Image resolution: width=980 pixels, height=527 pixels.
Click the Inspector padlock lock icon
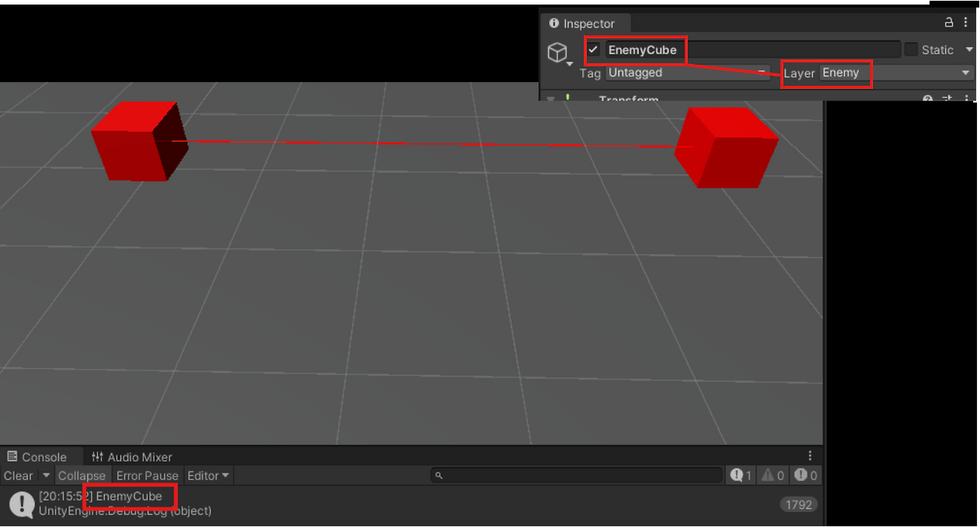(949, 23)
